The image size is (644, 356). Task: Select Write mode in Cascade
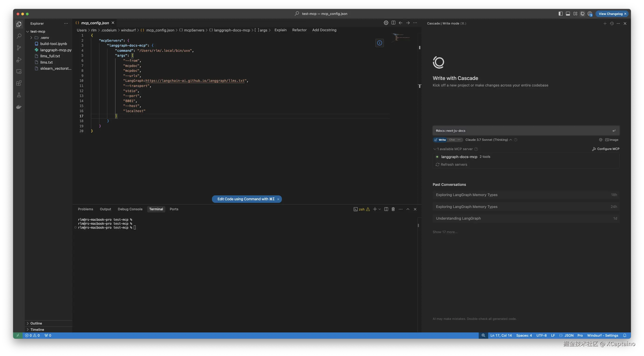tap(440, 140)
